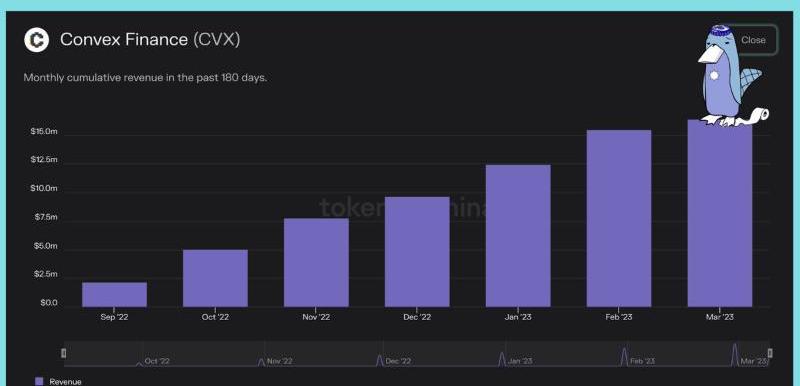
Task: Select the Feb '23 revenue bar
Action: point(619,218)
